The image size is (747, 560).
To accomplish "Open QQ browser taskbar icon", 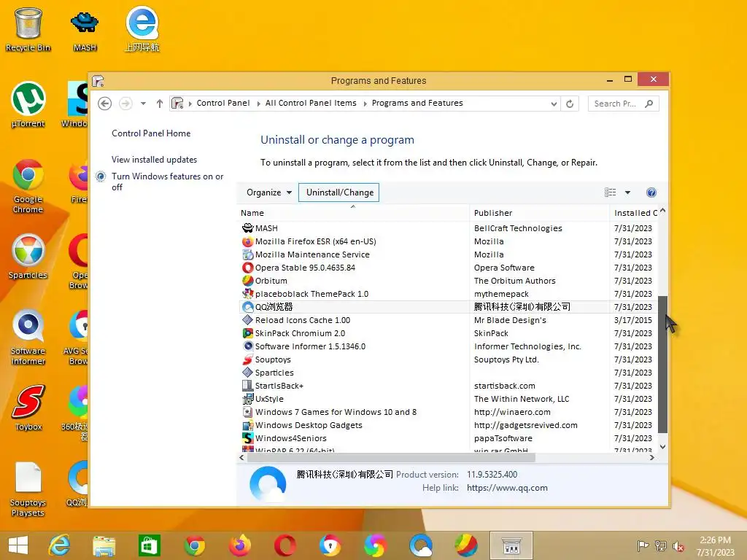I will click(x=421, y=545).
